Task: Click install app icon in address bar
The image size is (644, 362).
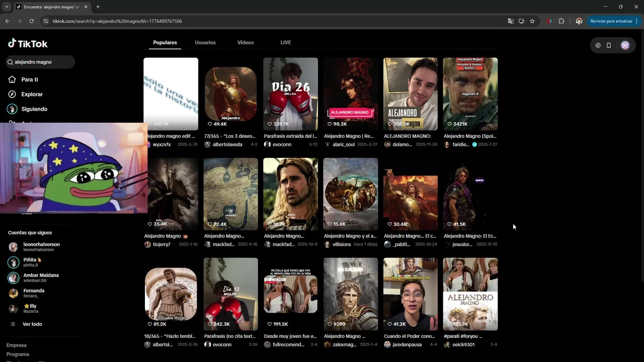Action: (x=521, y=21)
